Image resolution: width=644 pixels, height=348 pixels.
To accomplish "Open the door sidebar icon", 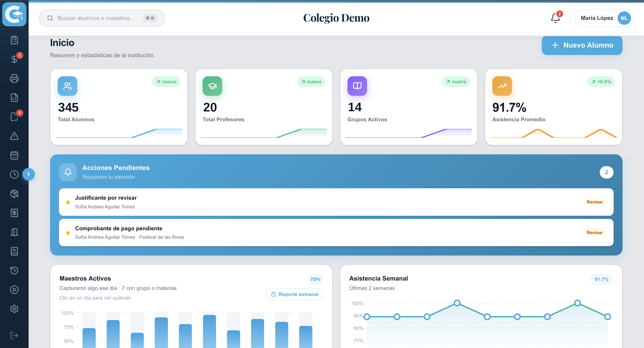I will pyautogui.click(x=14, y=232).
